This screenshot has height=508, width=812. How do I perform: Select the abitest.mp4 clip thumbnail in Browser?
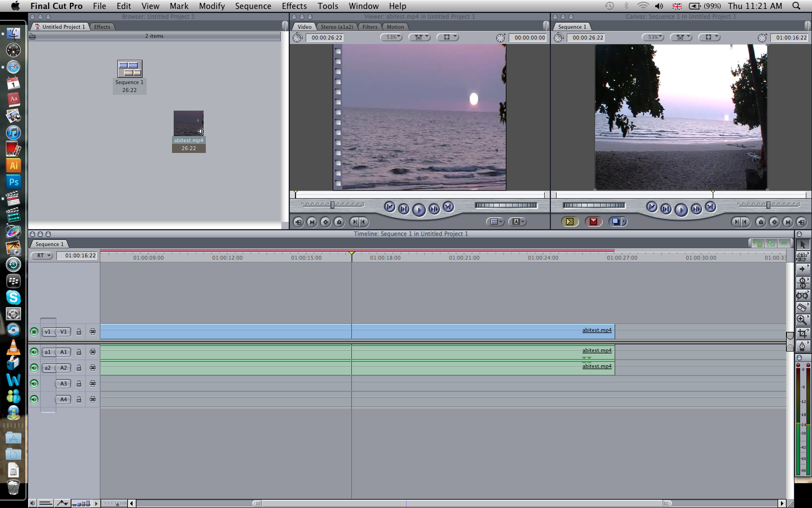(x=188, y=123)
